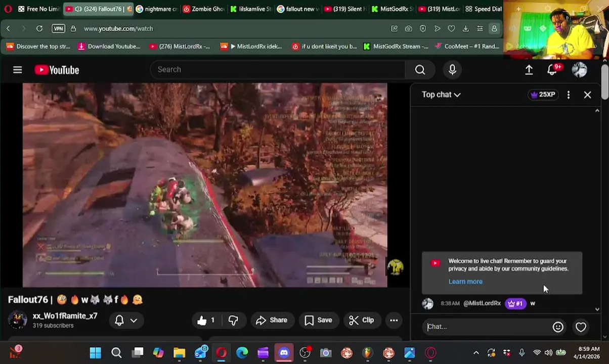Open Windows taskbar search
This screenshot has width=609, height=364.
tap(116, 353)
